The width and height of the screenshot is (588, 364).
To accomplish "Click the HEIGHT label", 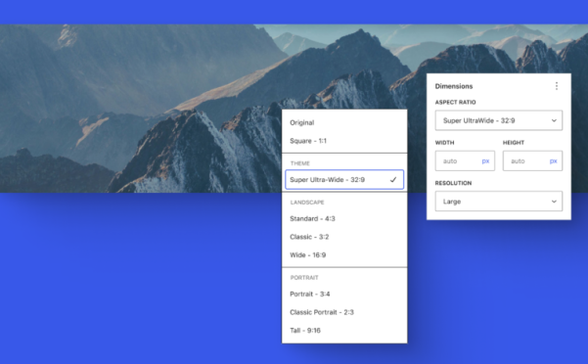I will click(514, 143).
